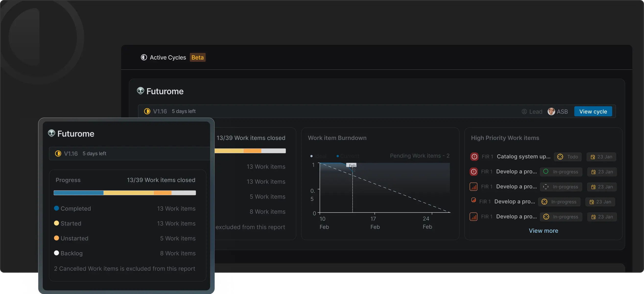Open the Catalog system up... work item
This screenshot has height=294, width=644.
523,157
